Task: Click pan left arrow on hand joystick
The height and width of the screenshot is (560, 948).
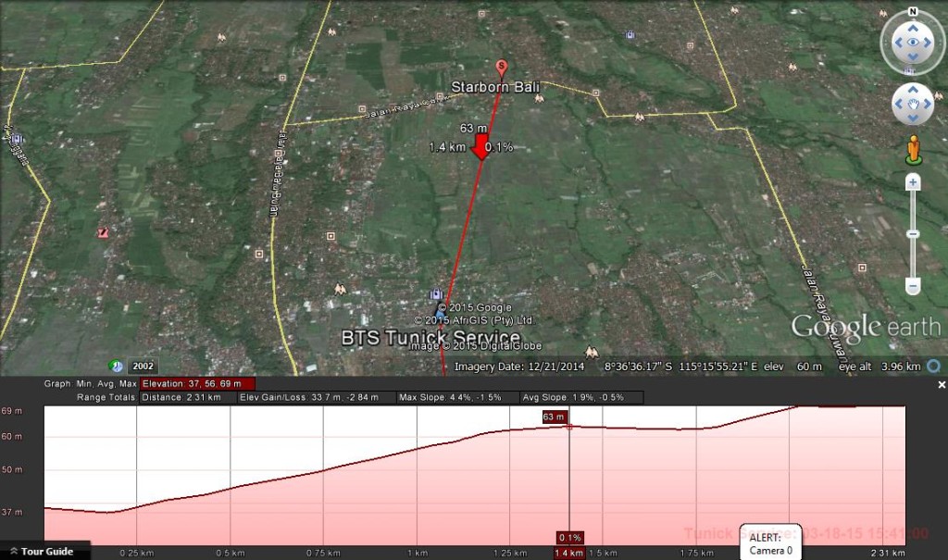Action: pos(899,104)
